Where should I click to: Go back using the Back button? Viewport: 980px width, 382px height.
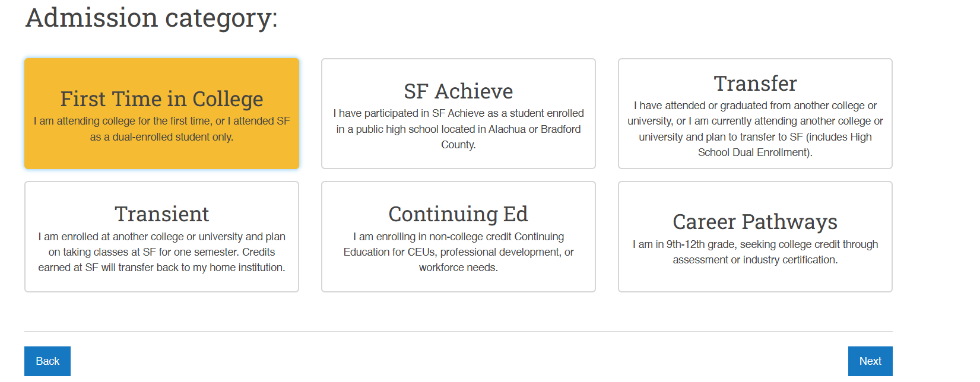pos(47,361)
